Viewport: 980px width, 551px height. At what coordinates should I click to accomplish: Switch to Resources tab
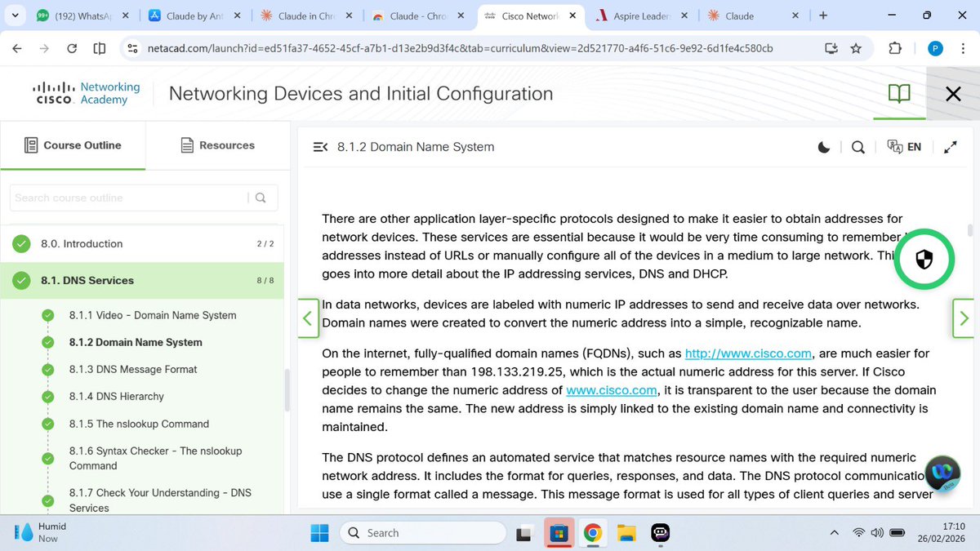pyautogui.click(x=216, y=145)
